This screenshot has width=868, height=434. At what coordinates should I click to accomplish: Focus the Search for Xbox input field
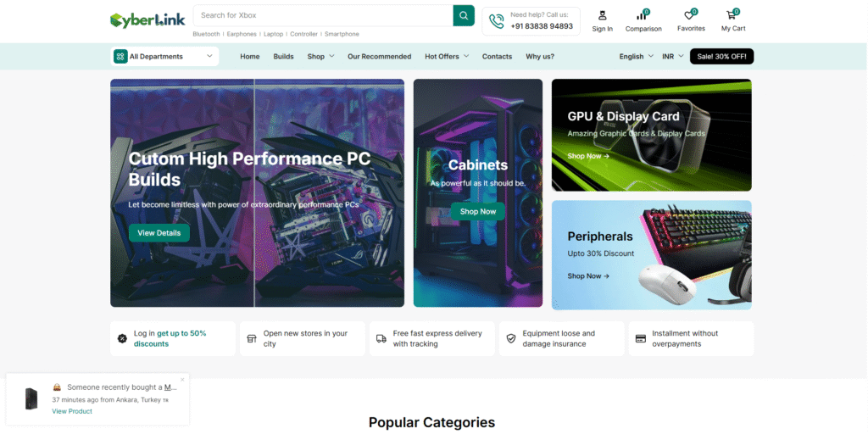pyautogui.click(x=322, y=15)
